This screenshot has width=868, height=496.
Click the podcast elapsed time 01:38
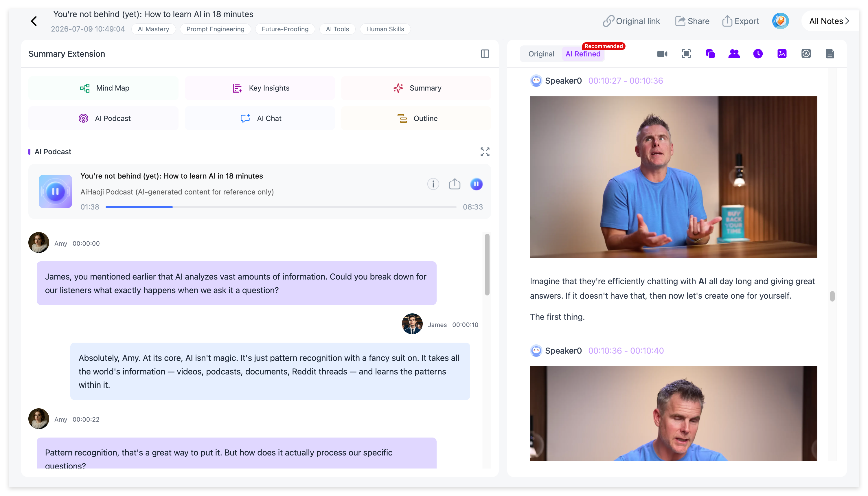[x=90, y=207]
